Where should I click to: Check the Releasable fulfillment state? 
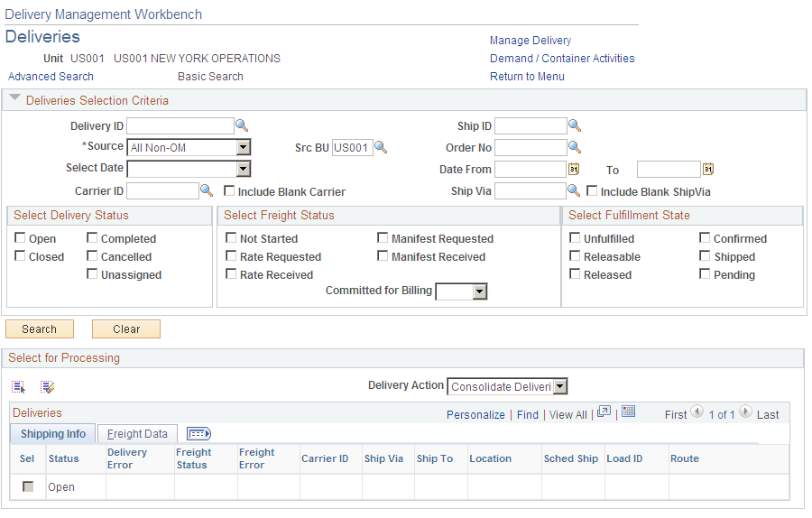[x=575, y=256]
